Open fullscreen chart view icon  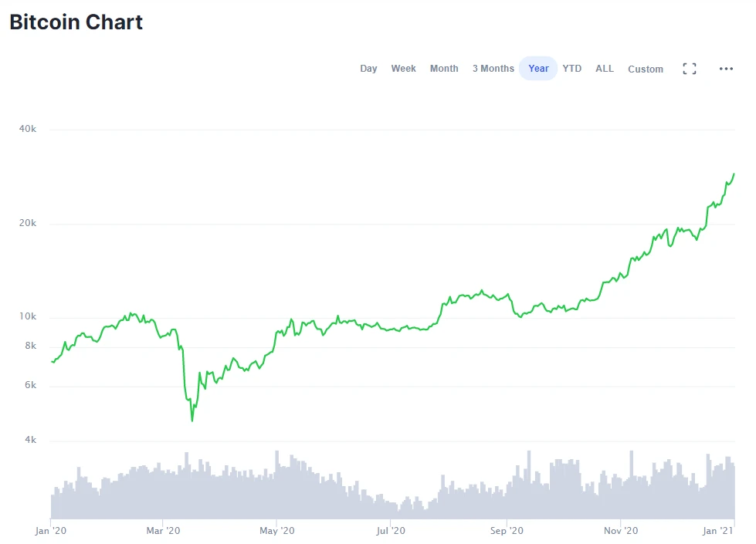pos(690,69)
